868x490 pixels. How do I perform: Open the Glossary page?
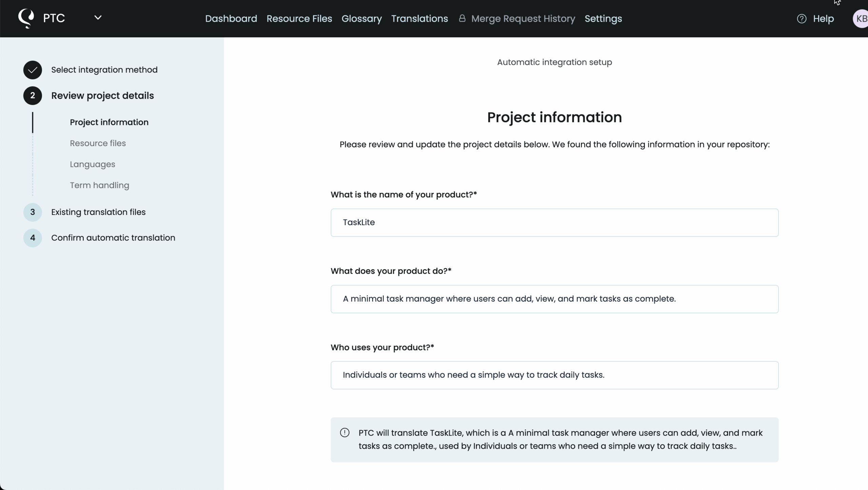click(361, 19)
